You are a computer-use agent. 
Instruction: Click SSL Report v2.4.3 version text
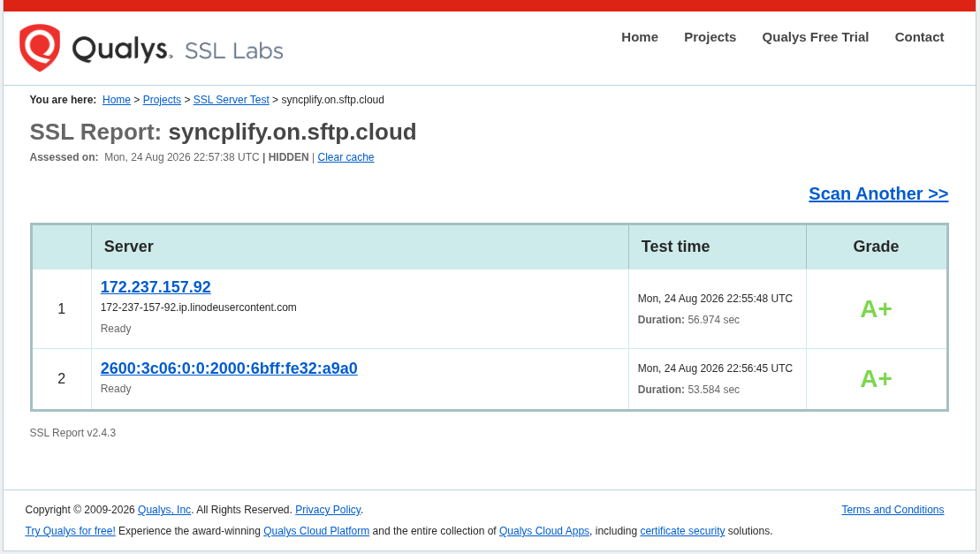point(72,433)
